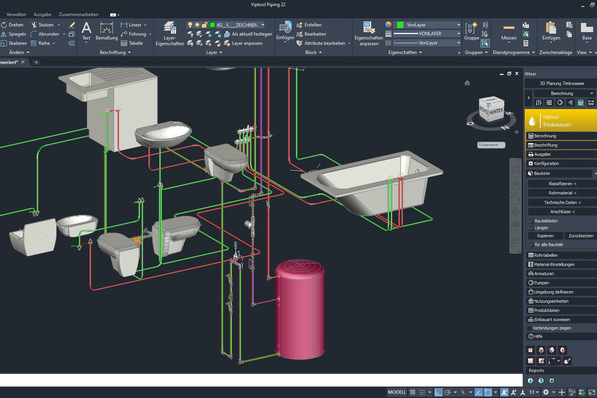
Task: Click the Rohrmaterial button
Action: tap(562, 193)
